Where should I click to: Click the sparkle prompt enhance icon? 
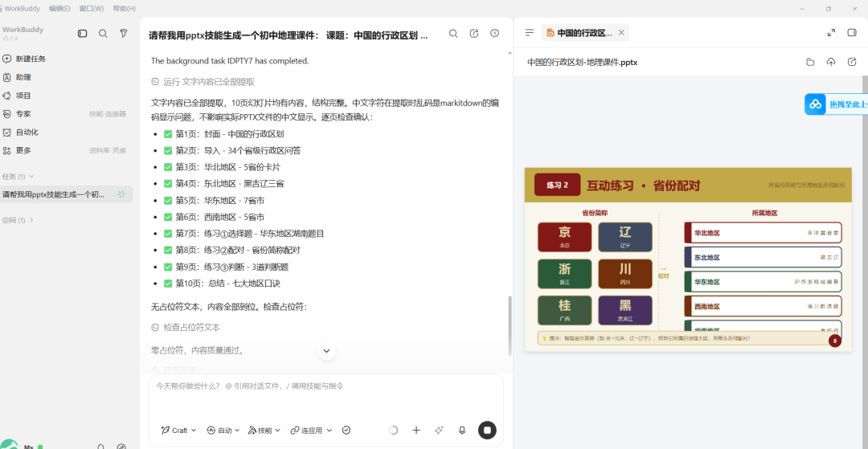[x=439, y=431]
